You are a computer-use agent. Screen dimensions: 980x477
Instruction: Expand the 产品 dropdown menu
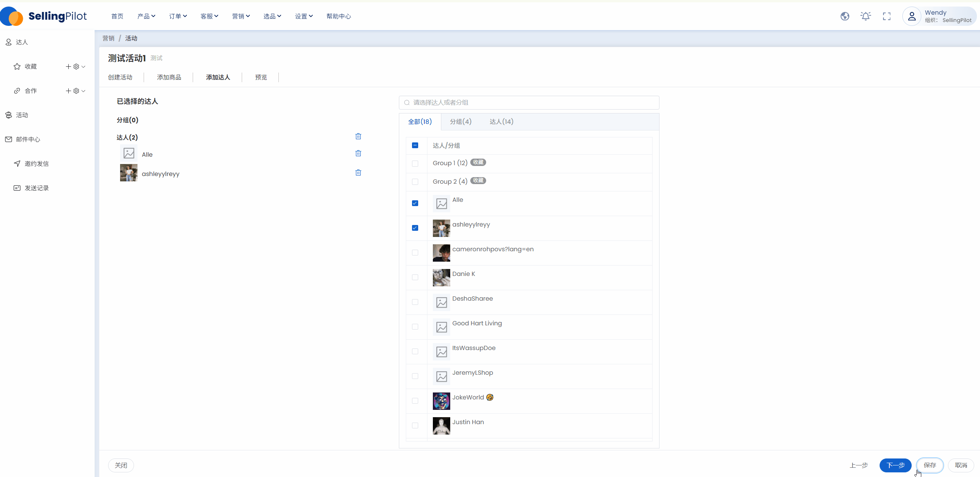146,16
